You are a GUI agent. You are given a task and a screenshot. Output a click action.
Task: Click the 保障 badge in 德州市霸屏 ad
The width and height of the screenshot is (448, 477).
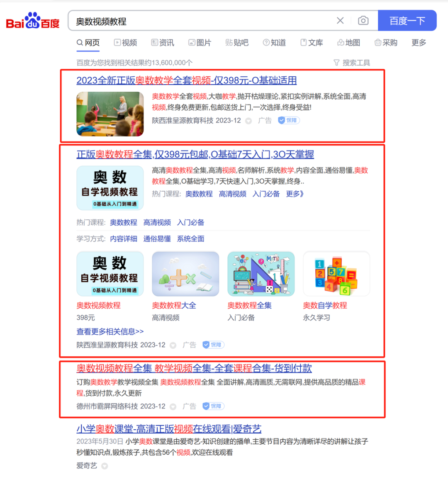coord(214,406)
